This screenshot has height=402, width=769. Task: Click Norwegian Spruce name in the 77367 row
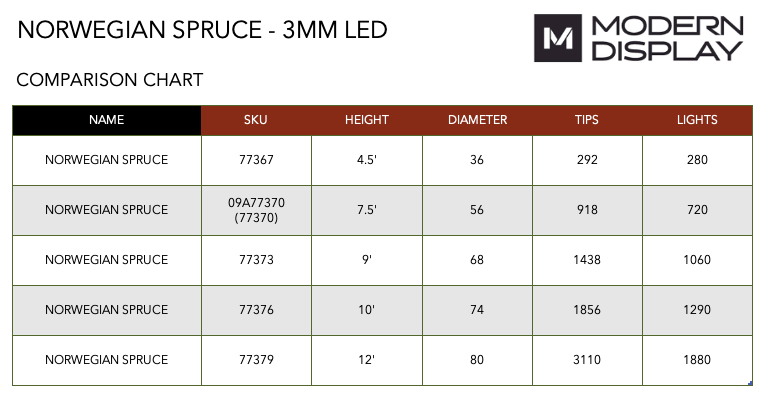pyautogui.click(x=107, y=160)
